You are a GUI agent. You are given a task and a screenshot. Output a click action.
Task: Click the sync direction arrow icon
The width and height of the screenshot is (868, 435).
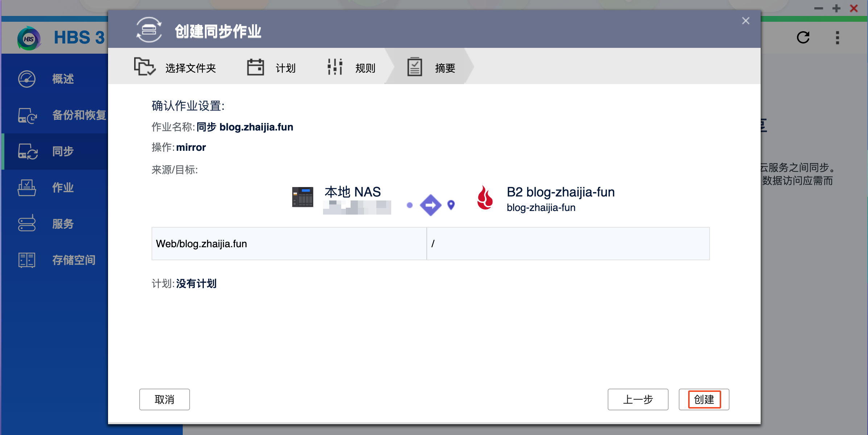[430, 205]
